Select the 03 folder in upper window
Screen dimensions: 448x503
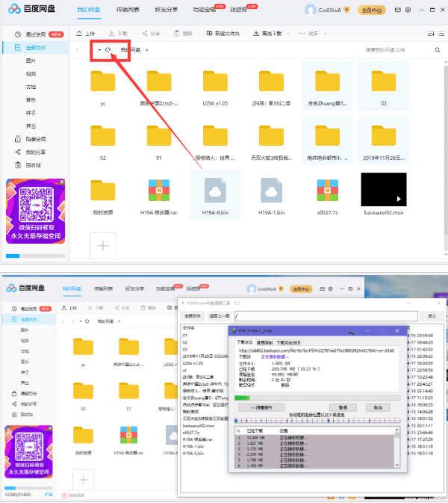384,87
